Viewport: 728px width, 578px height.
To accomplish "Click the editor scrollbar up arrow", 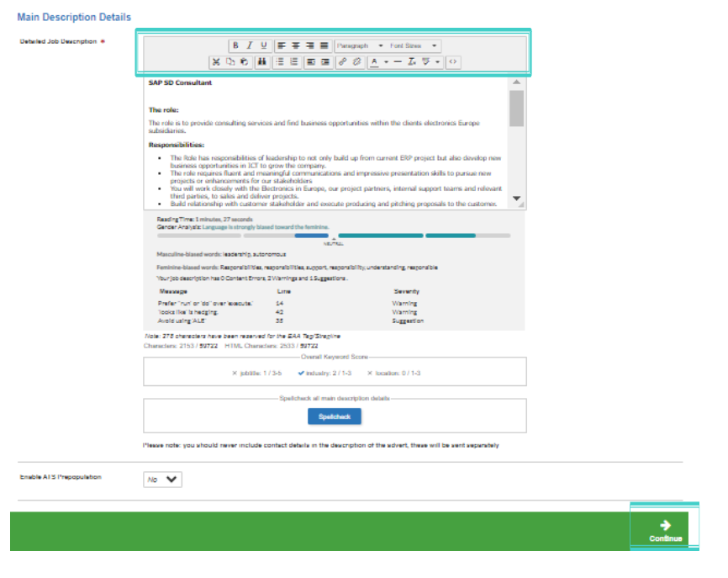I will [516, 82].
